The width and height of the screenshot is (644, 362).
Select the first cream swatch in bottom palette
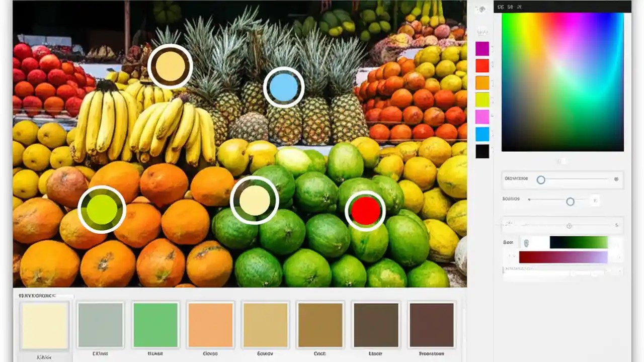(x=45, y=324)
